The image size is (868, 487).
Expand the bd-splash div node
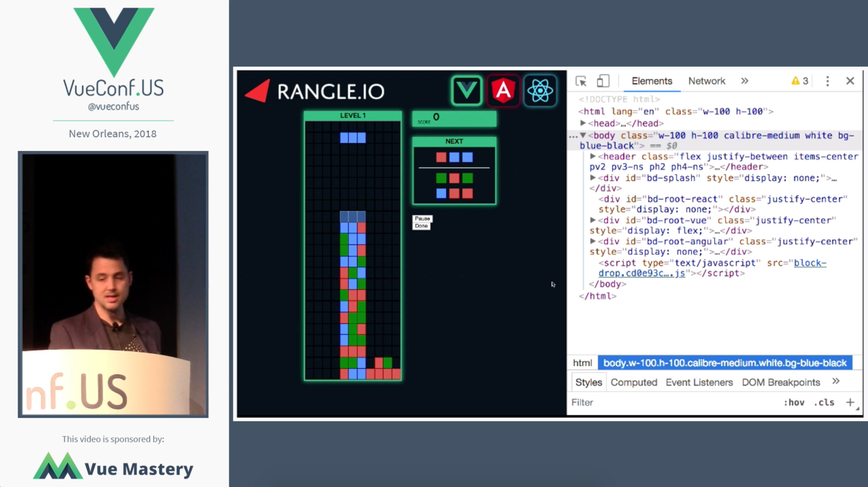click(593, 178)
